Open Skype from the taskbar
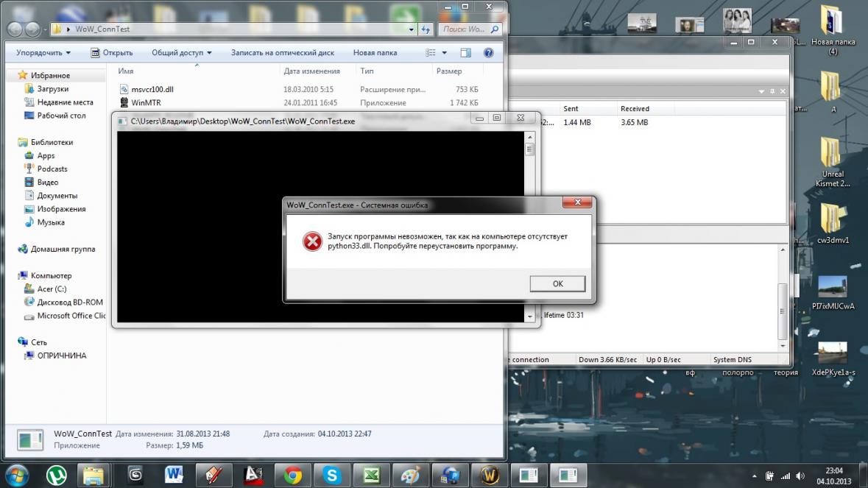Screen dimensions: 868x488 [x=332, y=475]
